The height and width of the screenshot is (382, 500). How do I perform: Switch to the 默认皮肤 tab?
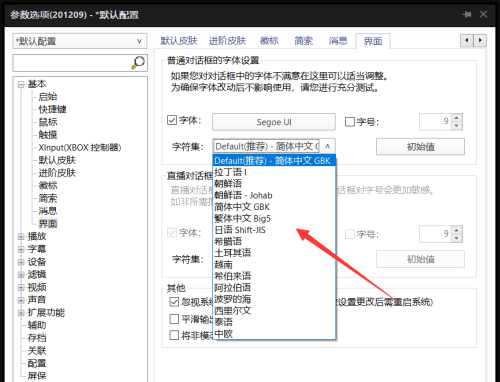coord(179,41)
